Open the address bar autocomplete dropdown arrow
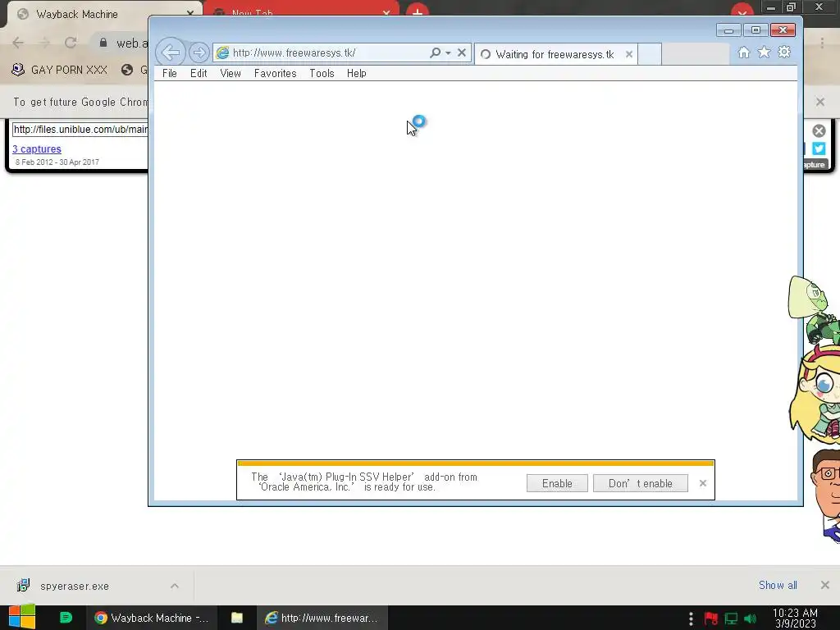Viewport: 840px width, 630px height. click(x=448, y=52)
